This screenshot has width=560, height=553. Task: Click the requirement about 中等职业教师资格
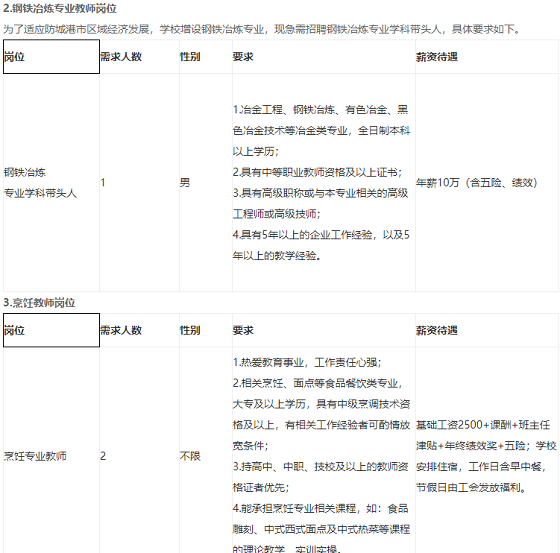coord(317,172)
